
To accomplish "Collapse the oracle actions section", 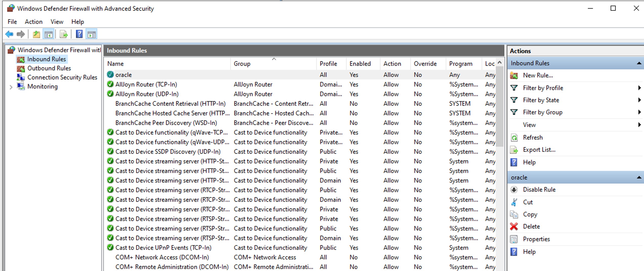I will click(639, 177).
